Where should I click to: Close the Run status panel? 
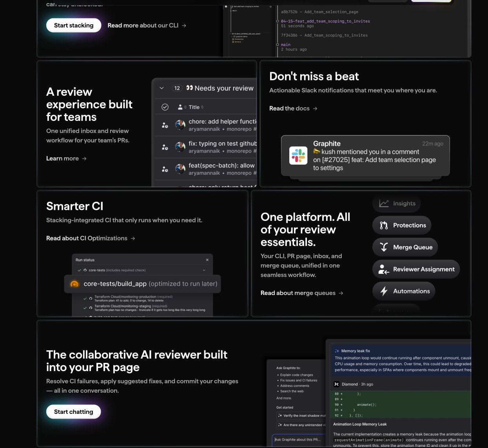pyautogui.click(x=207, y=260)
